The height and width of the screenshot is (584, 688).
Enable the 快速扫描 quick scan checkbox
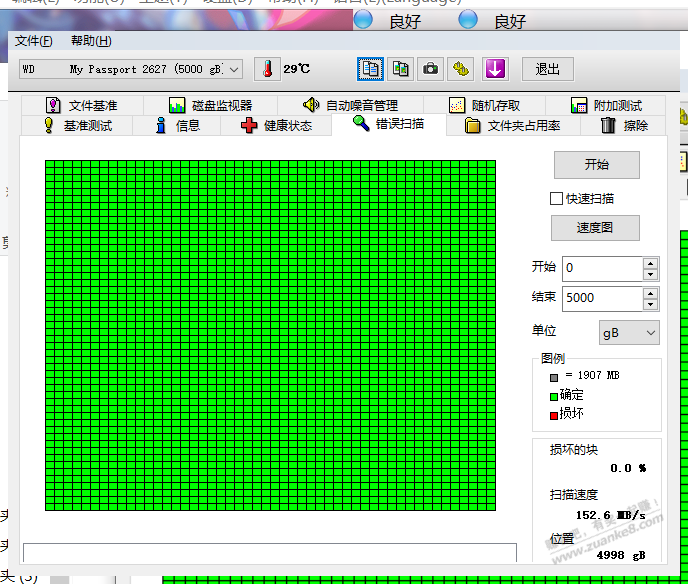tap(557, 199)
